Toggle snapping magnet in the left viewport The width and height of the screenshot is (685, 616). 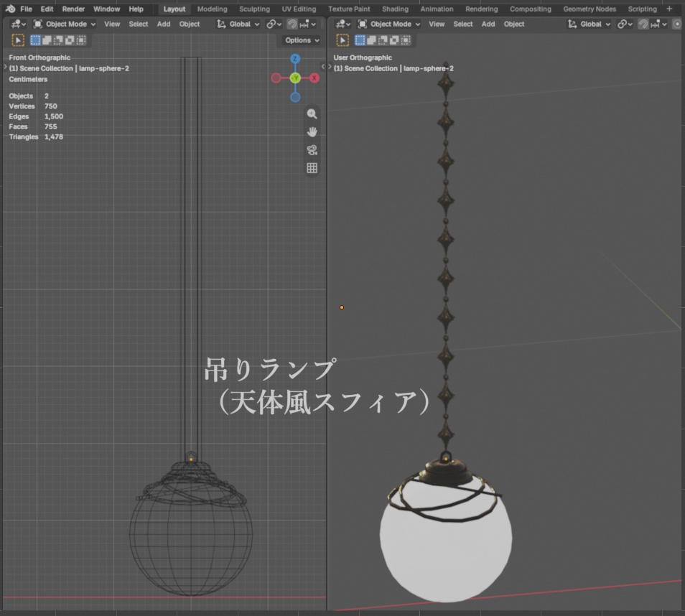(x=292, y=24)
